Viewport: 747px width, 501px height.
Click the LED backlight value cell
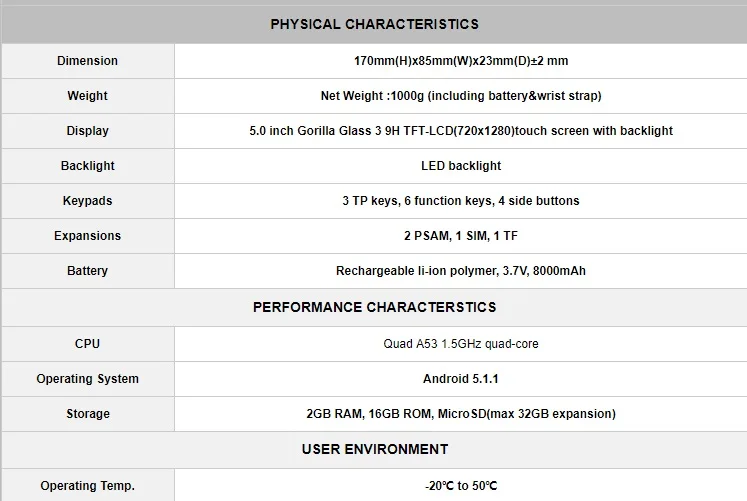(x=461, y=166)
